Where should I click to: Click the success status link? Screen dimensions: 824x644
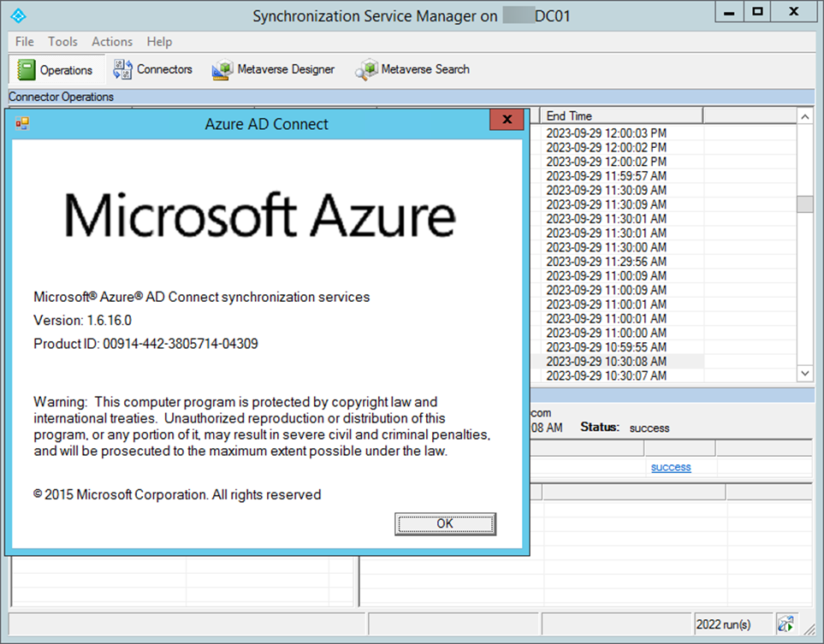pyautogui.click(x=671, y=467)
